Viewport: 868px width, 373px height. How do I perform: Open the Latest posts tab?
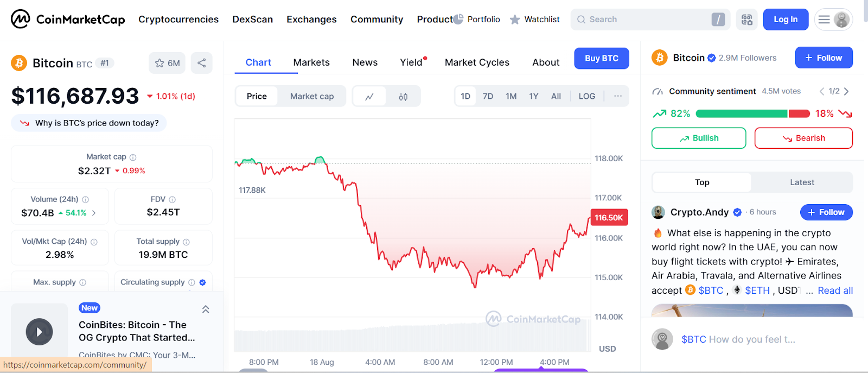pos(802,182)
